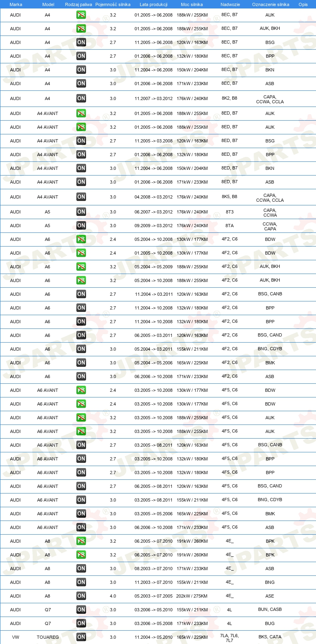Image resolution: width=316 pixels, height=644 pixels.
Task: Click the Model column header
Action: point(48,4)
